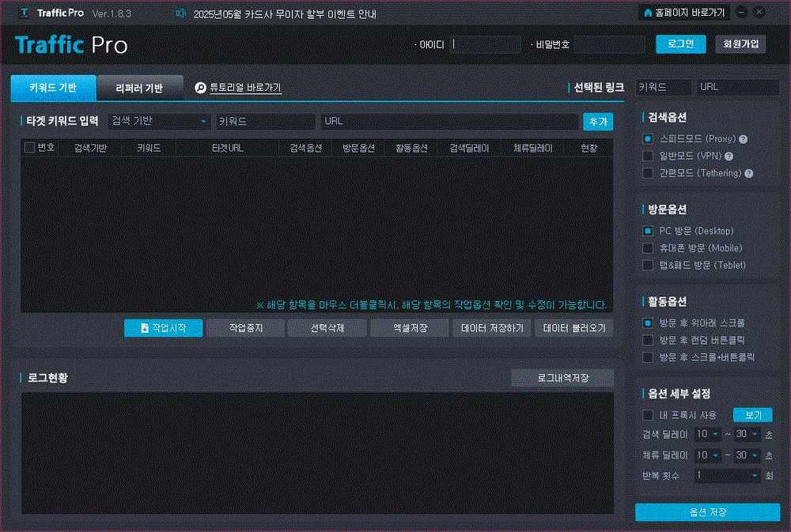
Task: Check the 내 프록시 사용 option
Action: pyautogui.click(x=648, y=415)
